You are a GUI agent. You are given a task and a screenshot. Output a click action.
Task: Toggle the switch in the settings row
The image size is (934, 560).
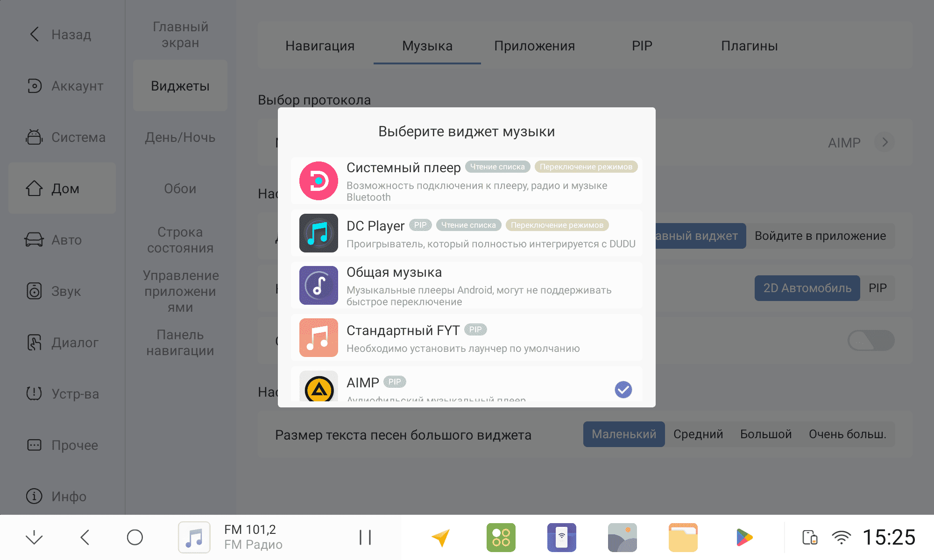pyautogui.click(x=870, y=340)
